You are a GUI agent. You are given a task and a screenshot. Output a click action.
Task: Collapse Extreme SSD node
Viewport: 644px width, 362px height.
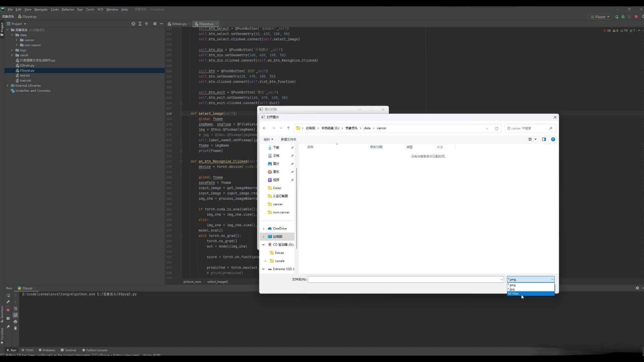click(263, 269)
